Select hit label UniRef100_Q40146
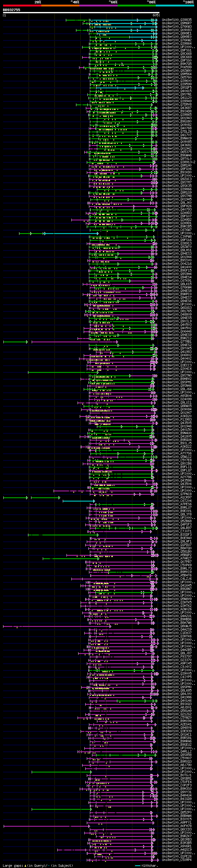The width and height of the screenshot is (197, 868). click(177, 700)
